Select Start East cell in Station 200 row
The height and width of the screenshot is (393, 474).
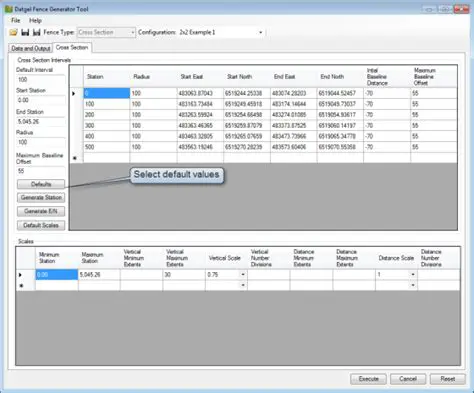[200, 115]
